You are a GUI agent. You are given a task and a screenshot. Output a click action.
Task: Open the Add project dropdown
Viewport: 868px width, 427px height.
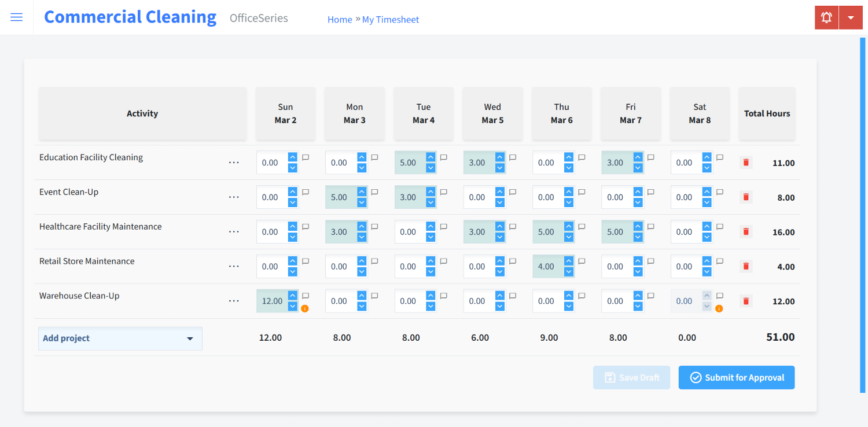(120, 338)
